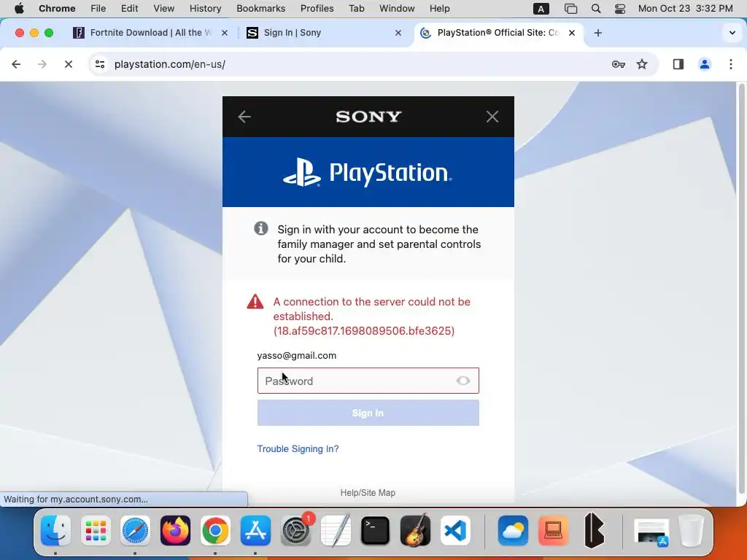Open the File menu
The width and height of the screenshot is (747, 560).
[98, 9]
